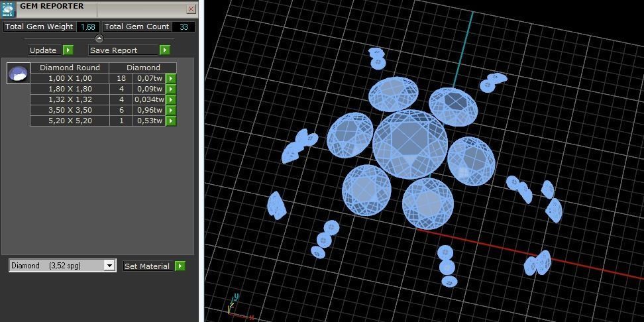Click green arrow on the 0,53tw row
This screenshot has height=322, width=644.
(x=171, y=121)
